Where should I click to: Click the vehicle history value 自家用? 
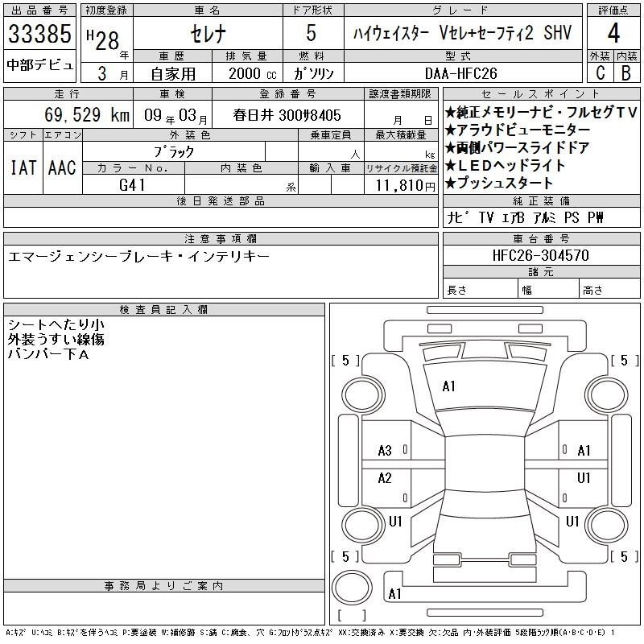tap(173, 74)
